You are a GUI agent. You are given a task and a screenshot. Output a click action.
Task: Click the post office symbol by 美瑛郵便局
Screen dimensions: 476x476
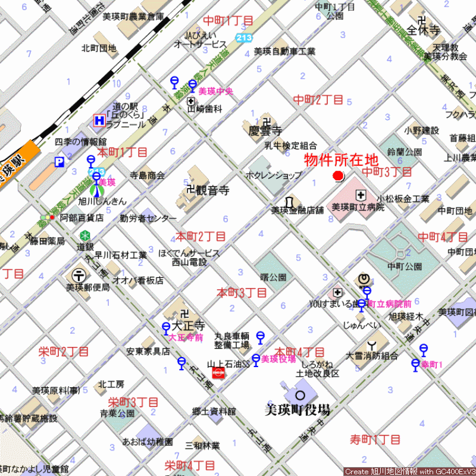pyautogui.click(x=79, y=275)
